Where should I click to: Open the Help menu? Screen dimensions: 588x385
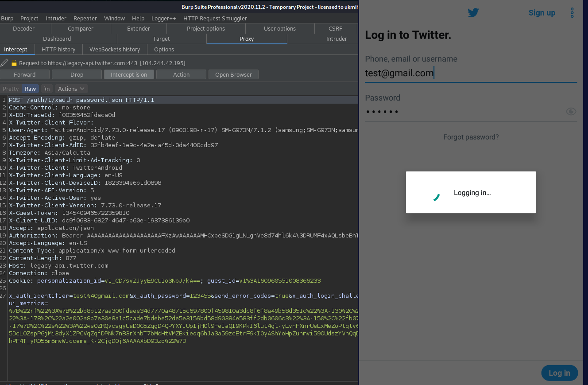138,18
